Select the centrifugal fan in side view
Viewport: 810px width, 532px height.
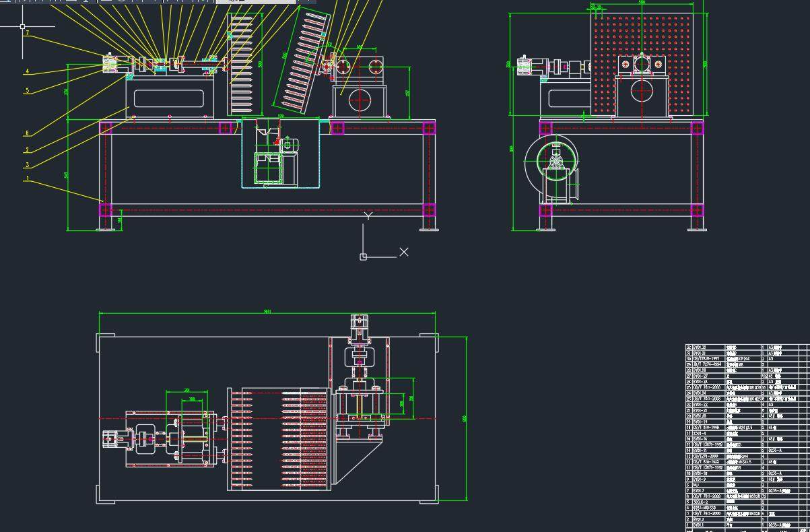553,168
